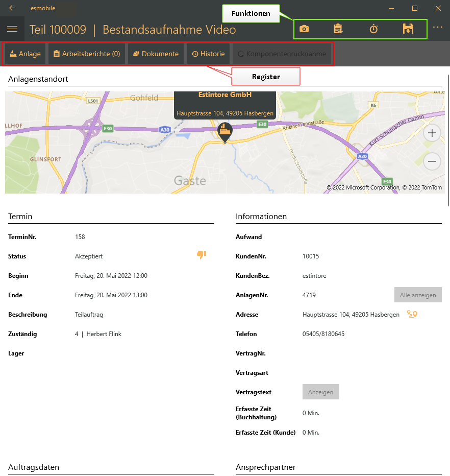This screenshot has height=476, width=450.
Task: Start the stopwatch time recording icon
Action: pos(373,29)
